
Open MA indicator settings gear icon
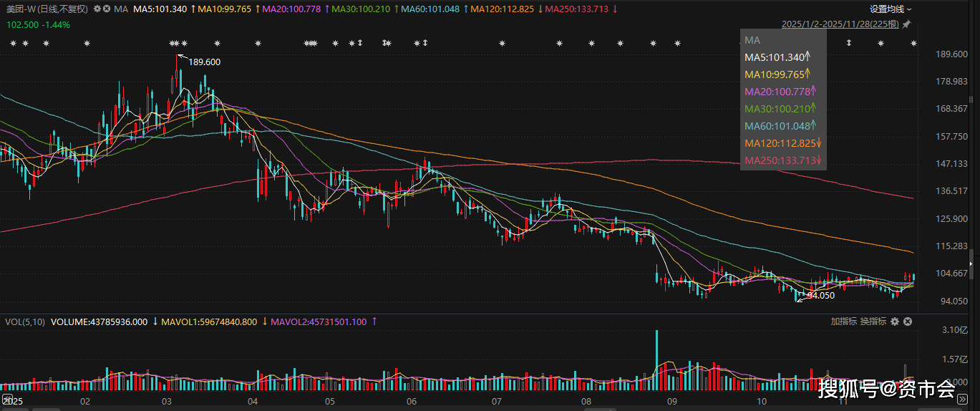click(97, 9)
